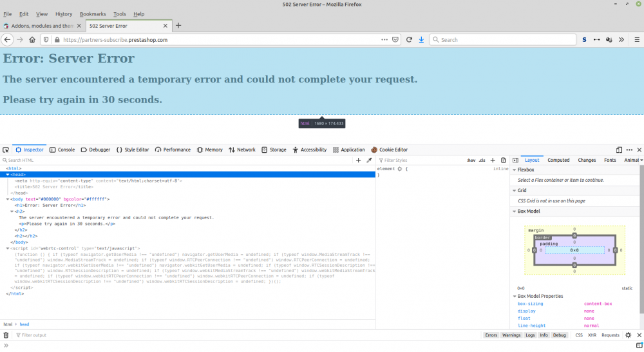Switch console to multi-line editor mode

coord(639,346)
